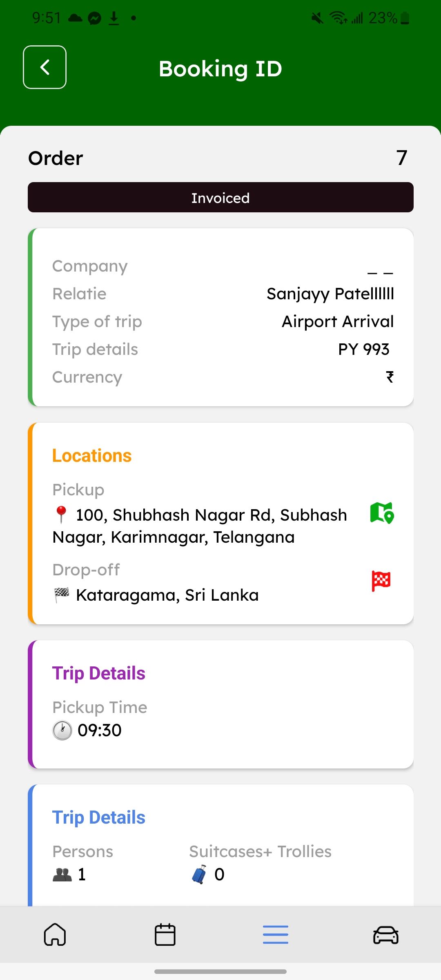The height and width of the screenshot is (980, 441).
Task: Tap the Booking ID header title
Action: click(220, 69)
